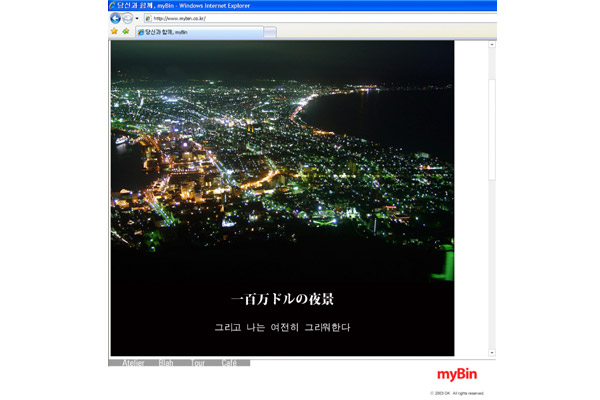The image size is (600, 400).
Task: Click the red myBin logo
Action: [461, 375]
